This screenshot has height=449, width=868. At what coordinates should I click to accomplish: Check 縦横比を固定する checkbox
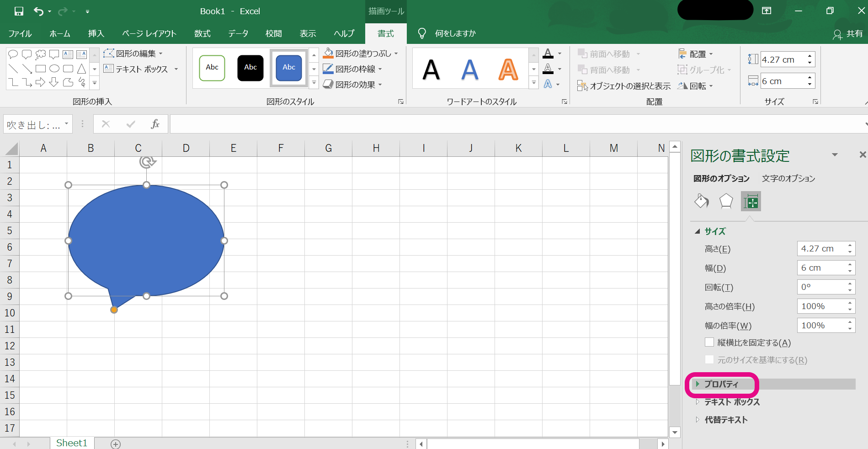click(x=709, y=342)
